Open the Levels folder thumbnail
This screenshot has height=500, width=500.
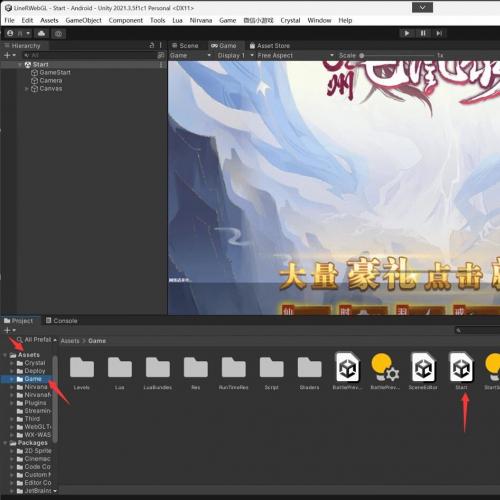coord(82,368)
